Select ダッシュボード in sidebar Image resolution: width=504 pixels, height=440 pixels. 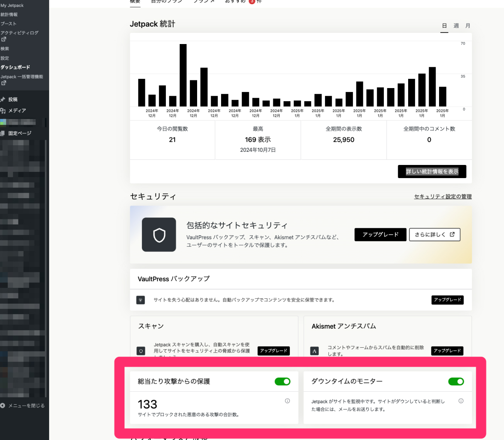[15, 67]
